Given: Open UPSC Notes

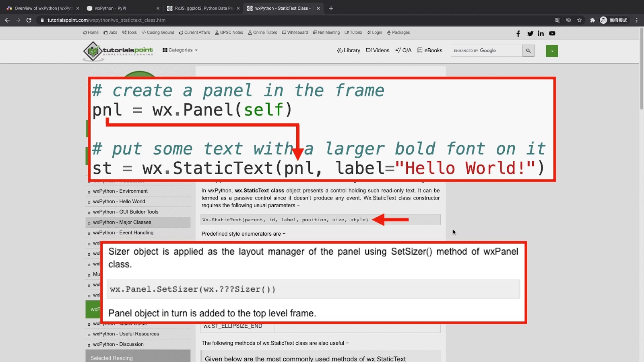Looking at the screenshot, I should coord(229,33).
